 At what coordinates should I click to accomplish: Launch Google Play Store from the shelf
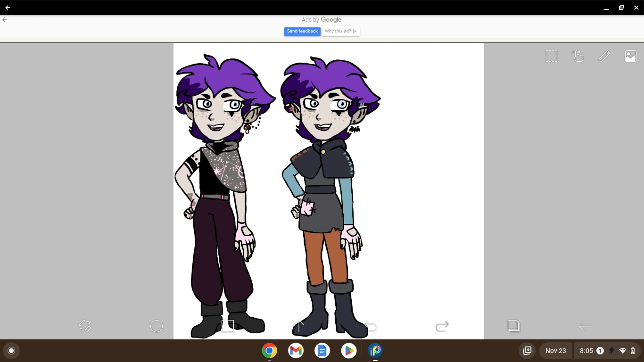pyautogui.click(x=349, y=351)
